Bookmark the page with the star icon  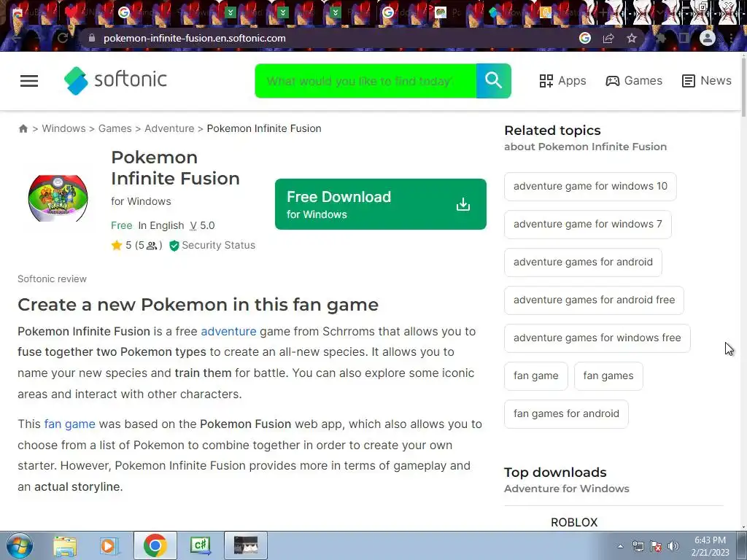(632, 38)
